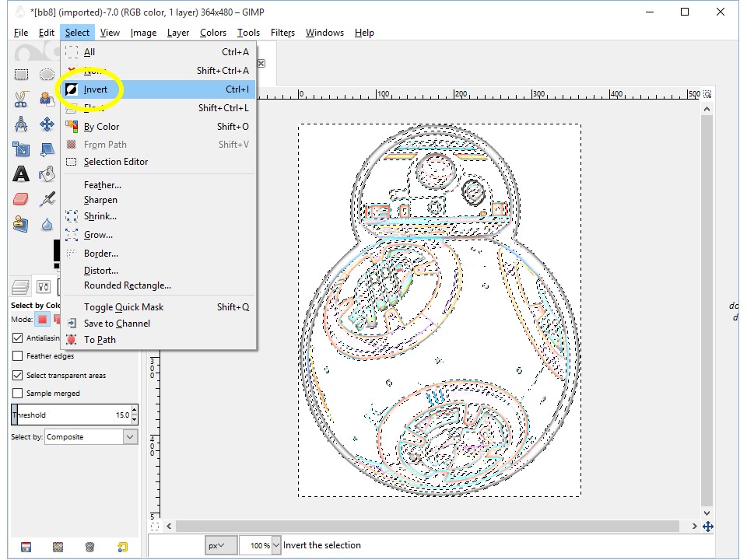Select the Ink tool
The height and width of the screenshot is (560, 747).
(47, 198)
